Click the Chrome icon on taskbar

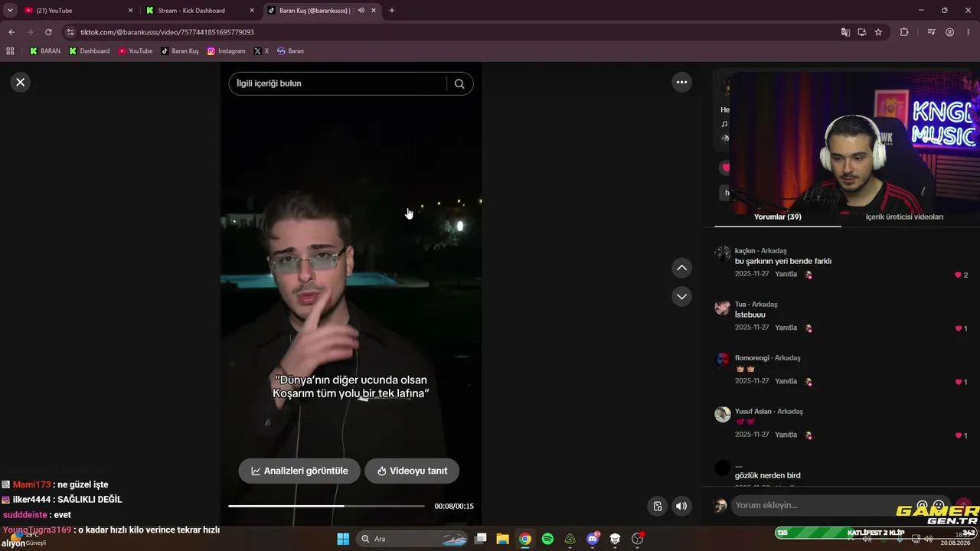point(524,539)
